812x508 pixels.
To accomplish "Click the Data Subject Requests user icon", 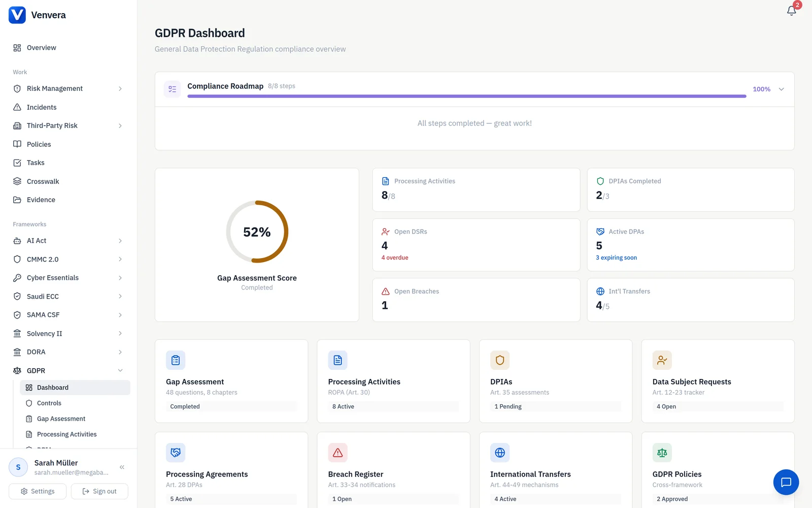I will coord(662,360).
